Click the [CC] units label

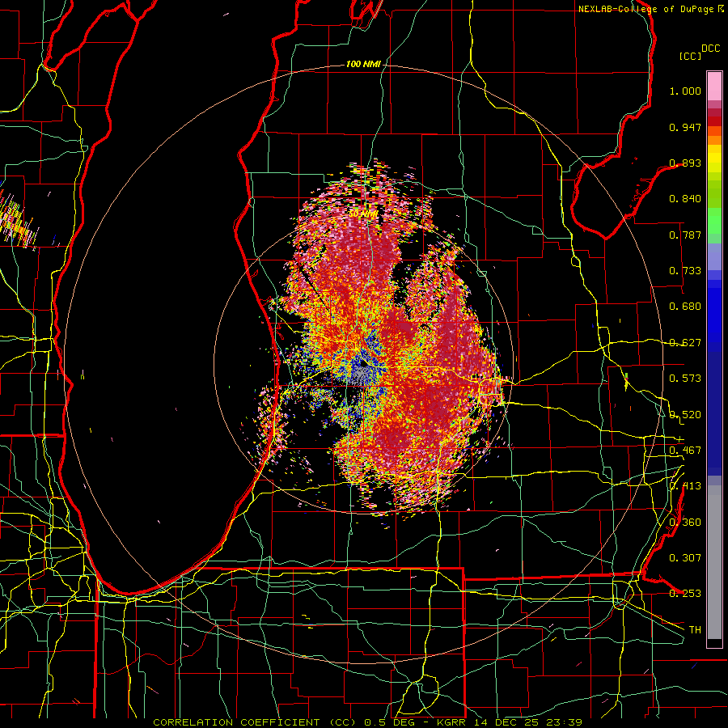coord(691,56)
